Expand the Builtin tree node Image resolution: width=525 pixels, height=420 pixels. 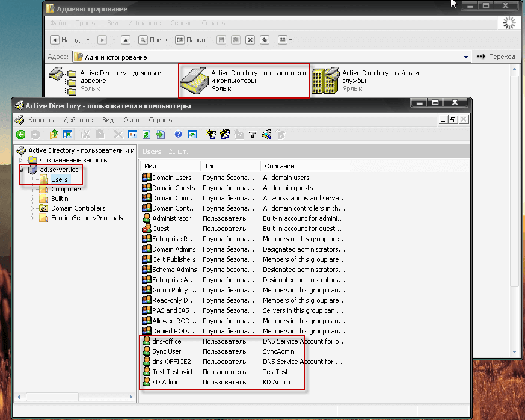click(x=32, y=199)
